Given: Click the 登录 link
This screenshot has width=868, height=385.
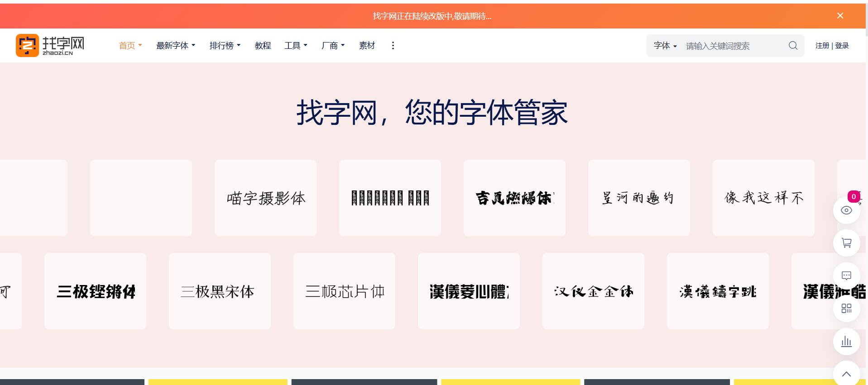Looking at the screenshot, I should click(842, 46).
